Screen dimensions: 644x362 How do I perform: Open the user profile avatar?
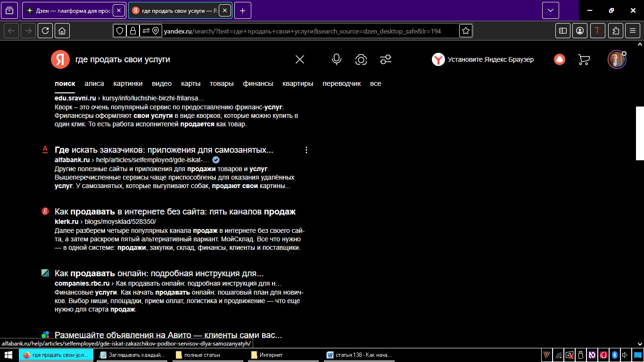coord(616,59)
